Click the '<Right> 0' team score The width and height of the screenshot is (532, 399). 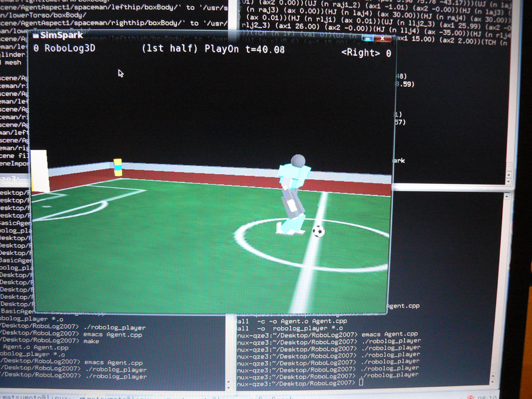coord(366,53)
